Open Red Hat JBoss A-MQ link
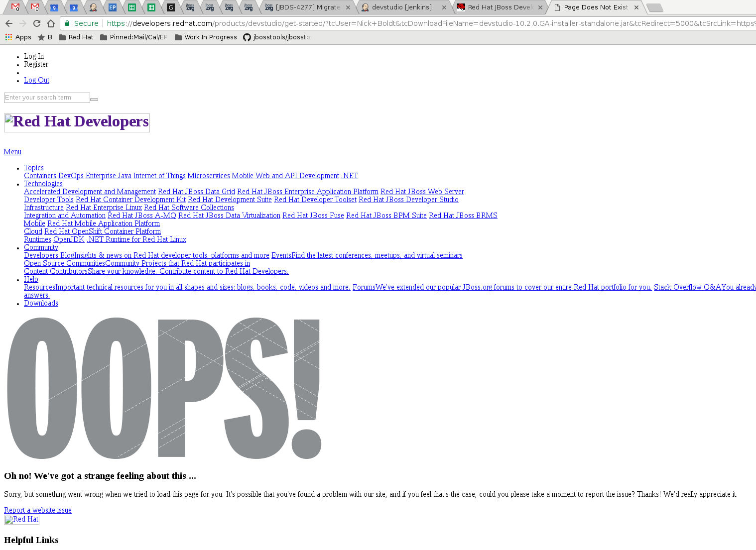The image size is (756, 550). coord(142,216)
